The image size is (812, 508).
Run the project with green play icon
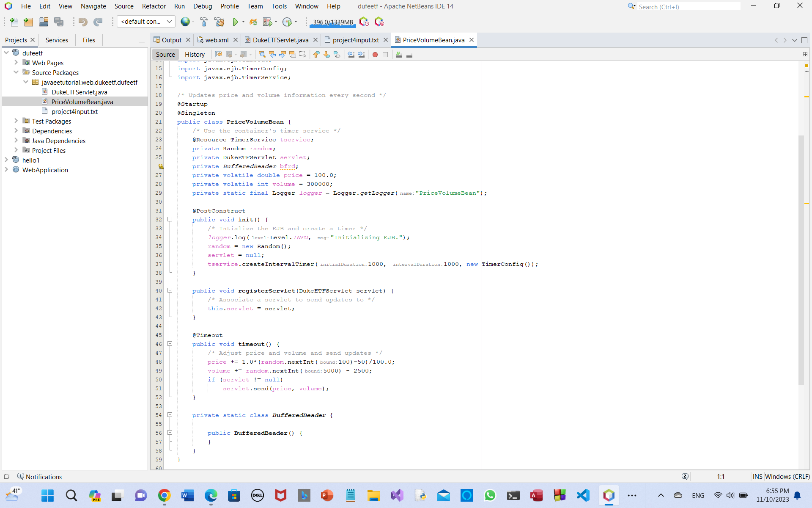pos(236,22)
